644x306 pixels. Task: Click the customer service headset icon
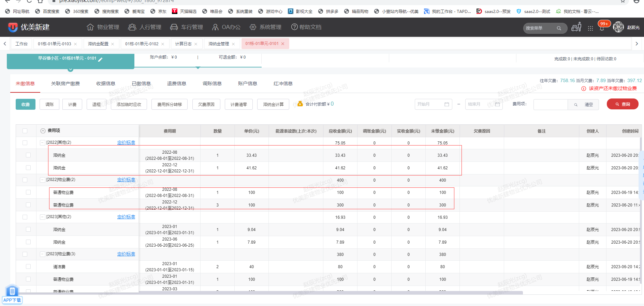pyautogui.click(x=576, y=27)
